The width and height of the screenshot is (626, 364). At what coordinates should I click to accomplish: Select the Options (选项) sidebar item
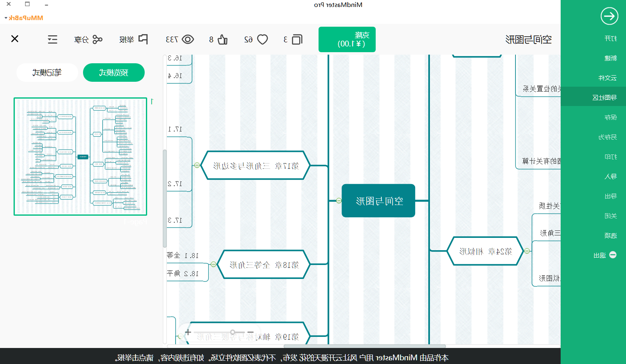click(x=611, y=235)
